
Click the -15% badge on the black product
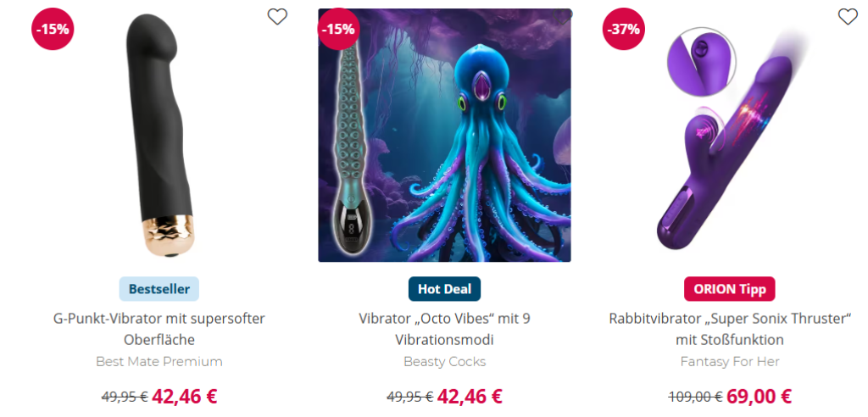(x=53, y=29)
